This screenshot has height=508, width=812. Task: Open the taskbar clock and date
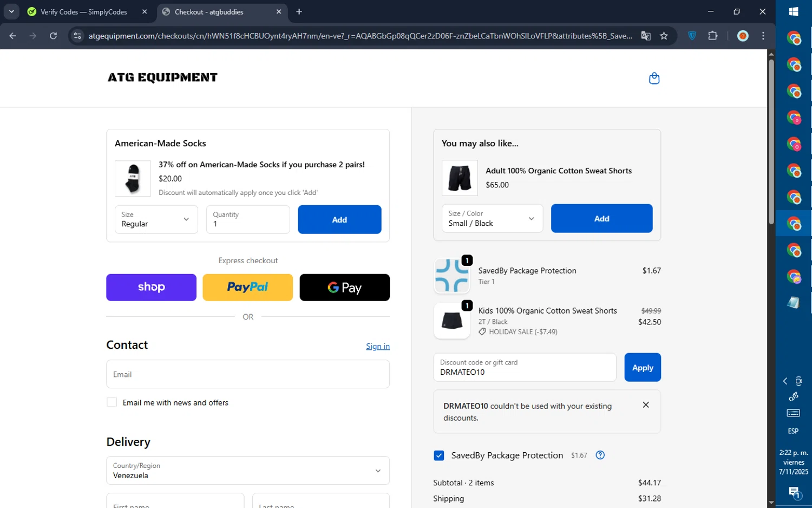tap(794, 462)
